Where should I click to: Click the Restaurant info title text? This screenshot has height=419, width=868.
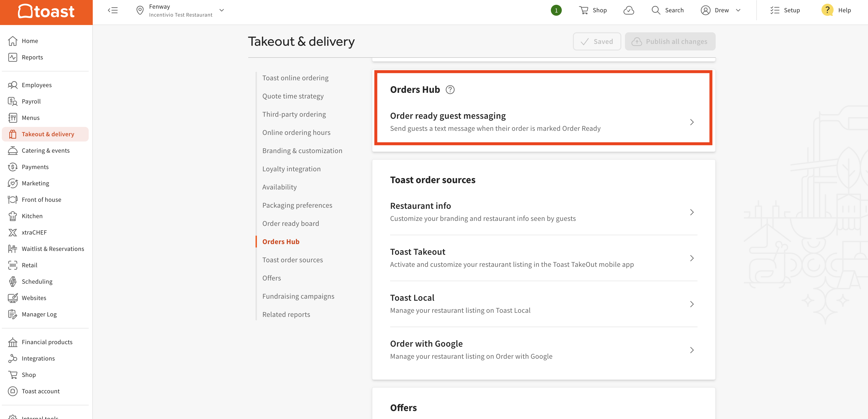point(420,206)
